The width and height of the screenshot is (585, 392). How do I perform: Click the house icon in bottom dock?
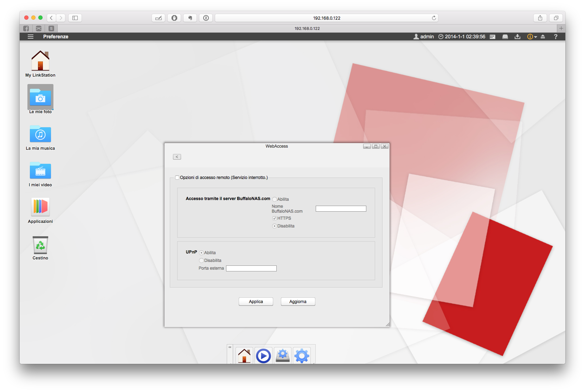(x=244, y=355)
